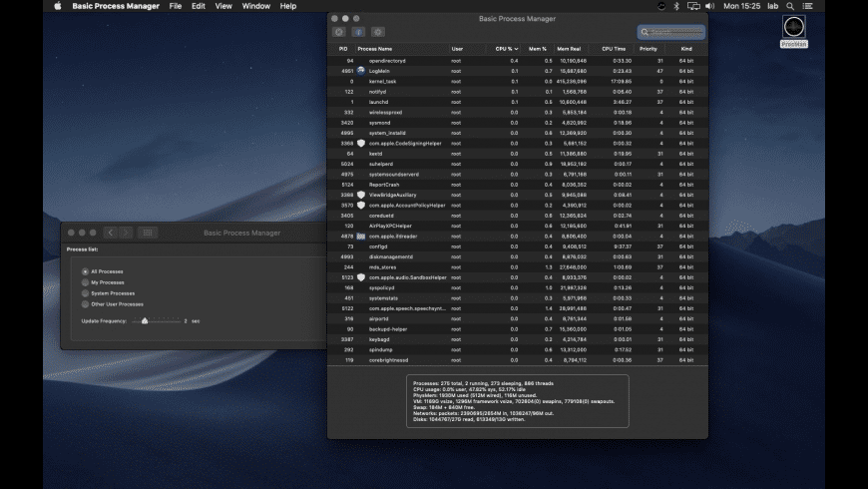Open the File menu
The width and height of the screenshot is (868, 489).
pos(176,6)
